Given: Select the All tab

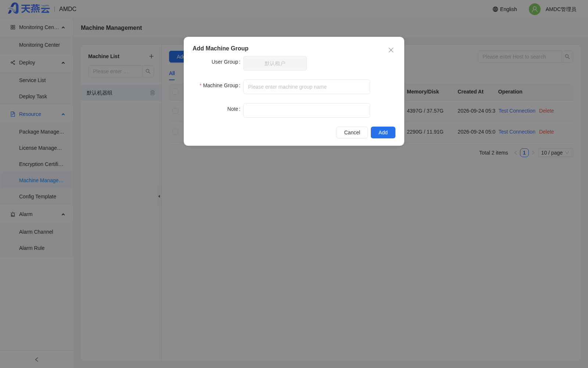Looking at the screenshot, I should tap(172, 73).
